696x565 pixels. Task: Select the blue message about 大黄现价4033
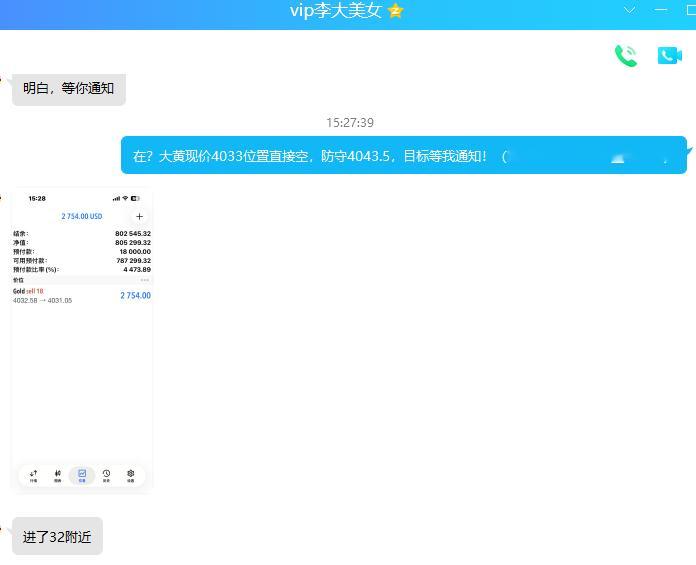403,155
